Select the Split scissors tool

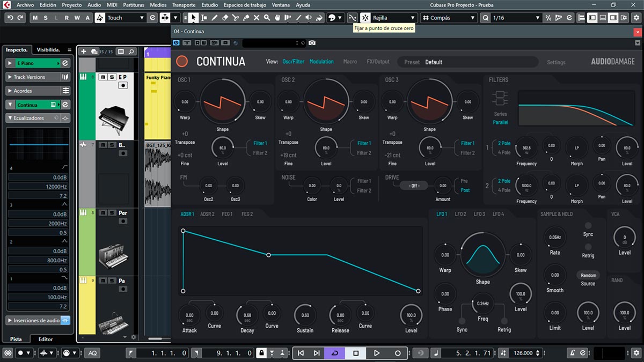(236, 18)
